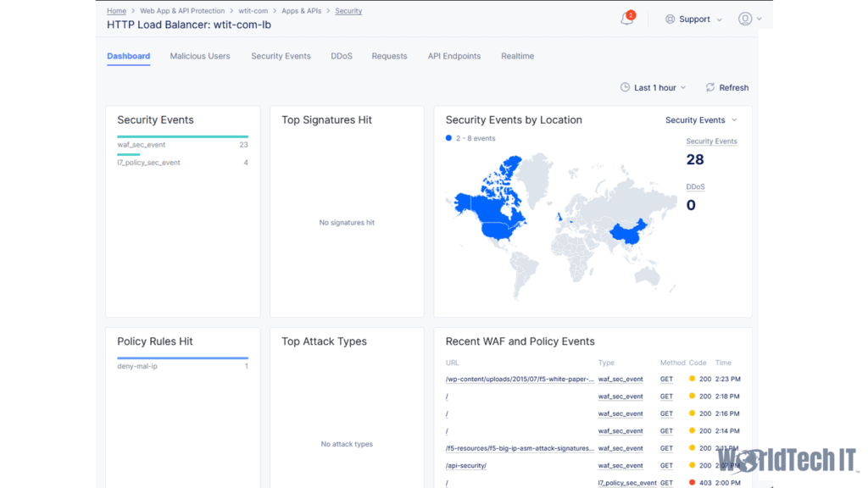This screenshot has height=488, width=868.
Task: Switch to the Malicious Users tab
Action: 200,56
